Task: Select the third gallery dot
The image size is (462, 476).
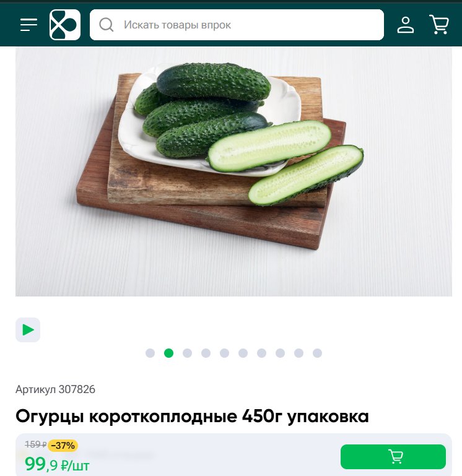Action: click(x=187, y=353)
